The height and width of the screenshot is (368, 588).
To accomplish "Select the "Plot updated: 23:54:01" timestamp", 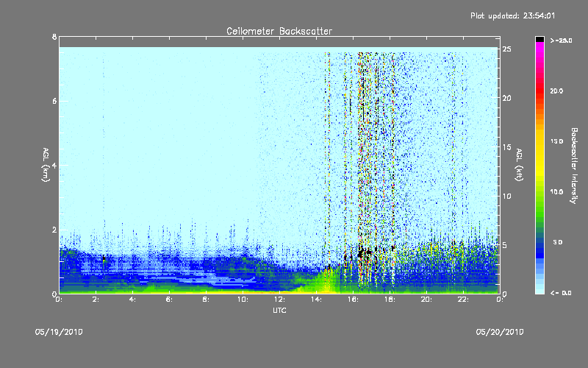I will (512, 15).
